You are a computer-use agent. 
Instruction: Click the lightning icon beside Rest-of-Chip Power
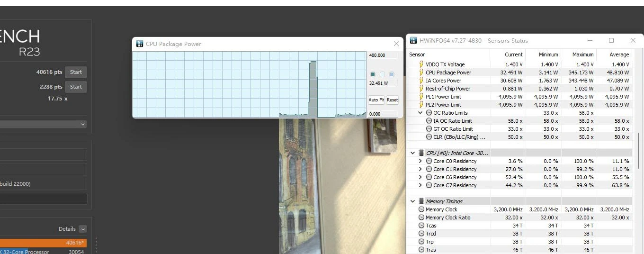point(421,89)
